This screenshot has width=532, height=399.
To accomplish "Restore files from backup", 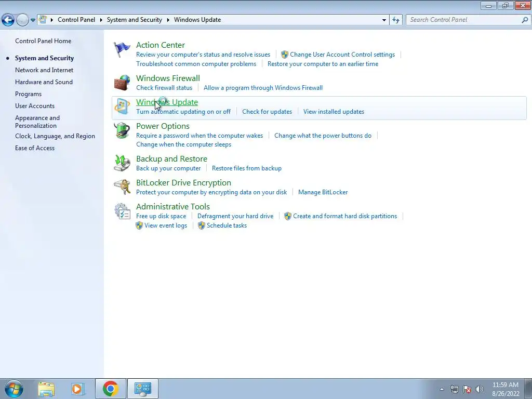I will point(247,168).
